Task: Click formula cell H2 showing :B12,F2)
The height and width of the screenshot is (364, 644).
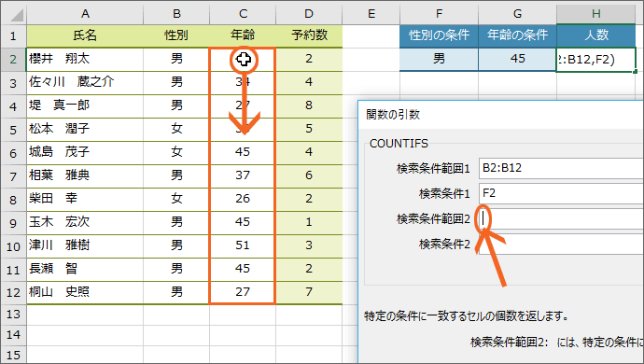Action: (x=596, y=60)
